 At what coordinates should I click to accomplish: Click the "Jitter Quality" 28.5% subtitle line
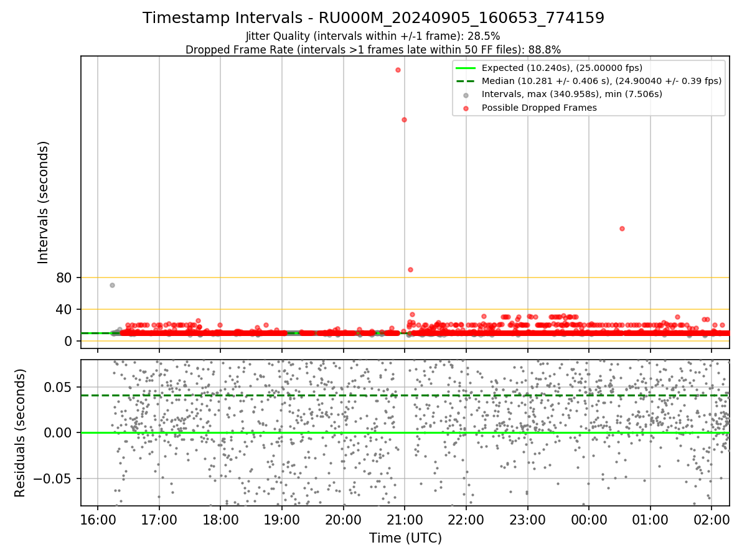(373, 36)
